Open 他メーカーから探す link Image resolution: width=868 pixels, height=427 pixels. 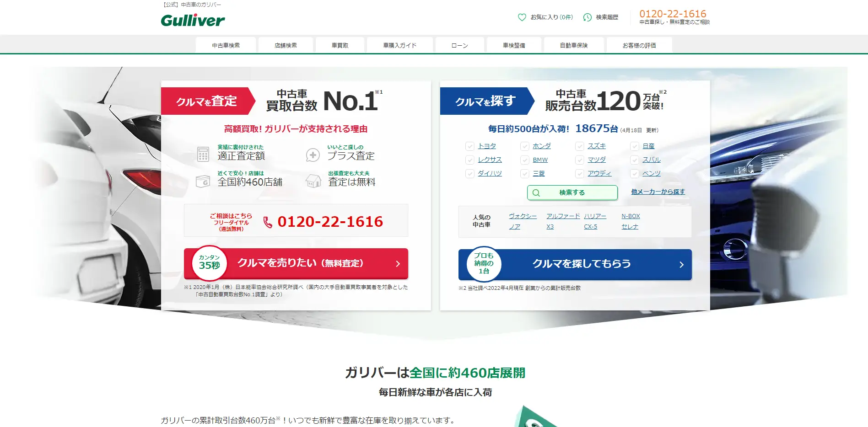point(658,192)
